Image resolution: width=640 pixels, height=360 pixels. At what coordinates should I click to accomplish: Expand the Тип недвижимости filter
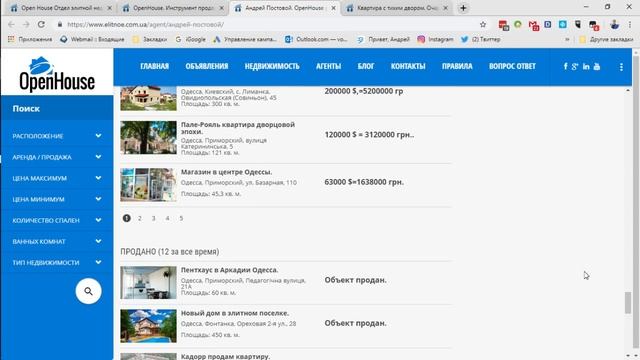point(57,262)
